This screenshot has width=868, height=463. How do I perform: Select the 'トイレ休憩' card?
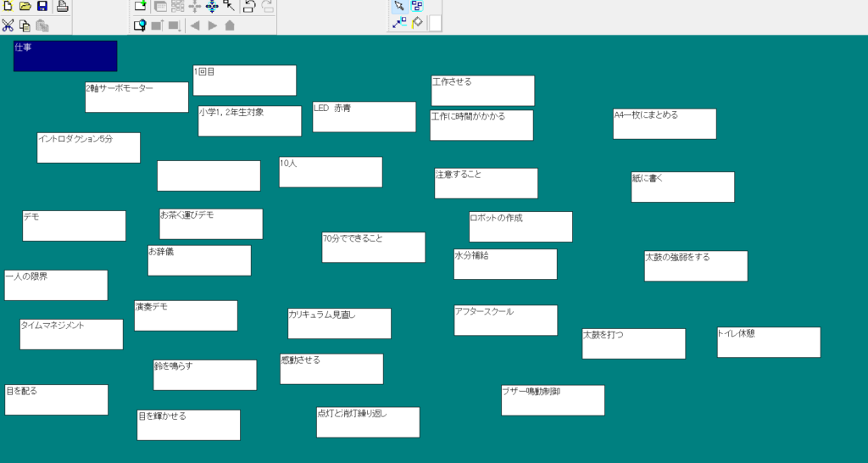point(768,343)
